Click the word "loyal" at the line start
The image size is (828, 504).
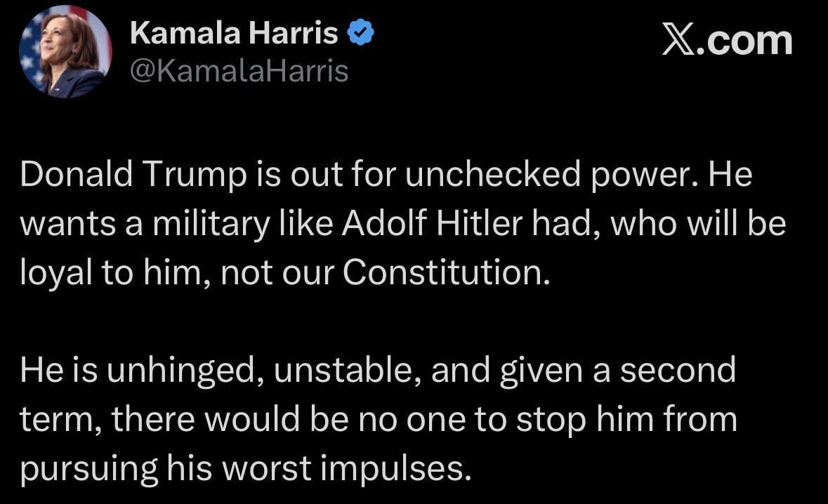[56, 273]
